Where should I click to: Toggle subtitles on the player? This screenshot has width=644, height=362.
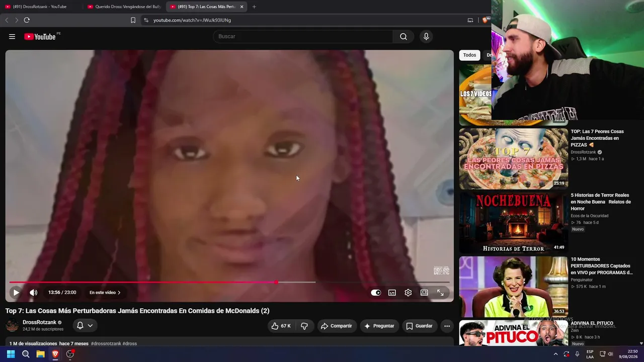[x=392, y=293]
